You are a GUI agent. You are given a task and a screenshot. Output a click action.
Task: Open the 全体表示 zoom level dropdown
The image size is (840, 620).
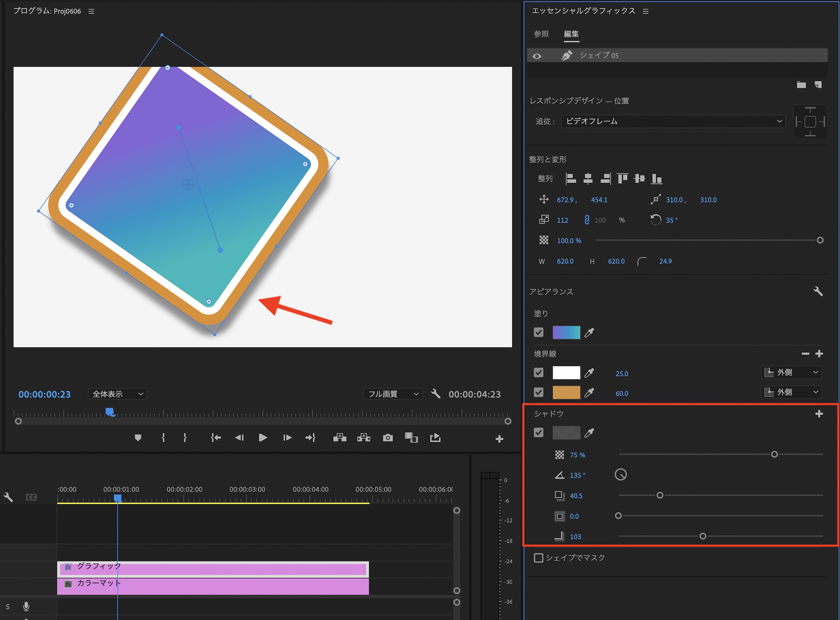click(118, 394)
